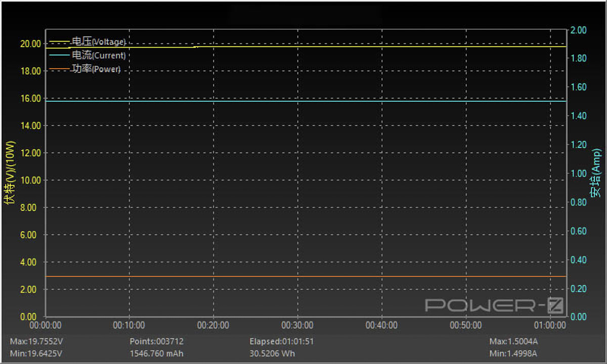This screenshot has height=364, width=607.
Task: Click the 1.00 label on amp axis
Action: click(578, 173)
